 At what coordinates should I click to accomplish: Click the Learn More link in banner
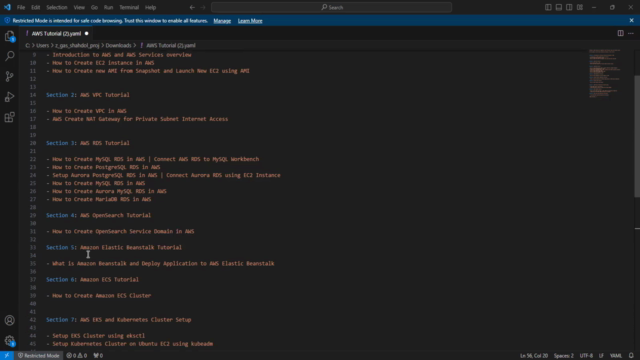[x=250, y=21]
